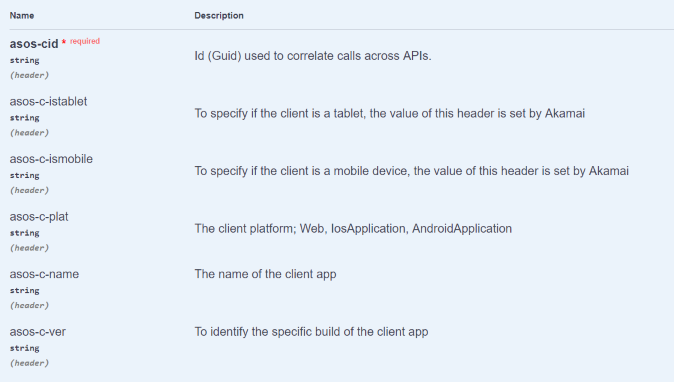Click (header) label under asos-c-plat
Viewport: 674px width, 382px height.
coord(29,248)
